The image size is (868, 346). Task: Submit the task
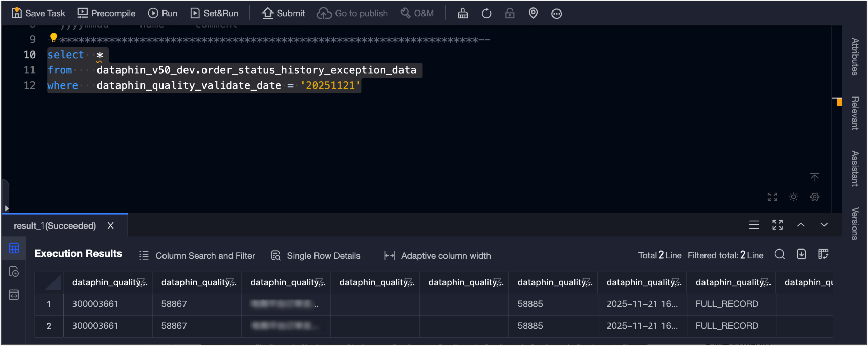283,13
